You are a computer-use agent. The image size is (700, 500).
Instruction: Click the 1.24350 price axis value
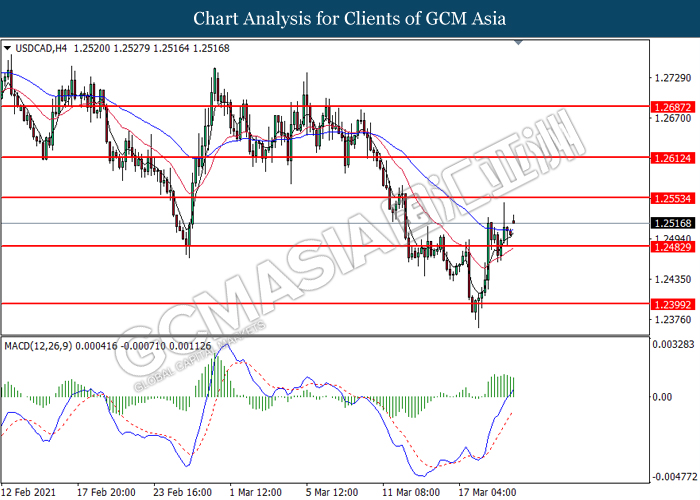coord(673,279)
